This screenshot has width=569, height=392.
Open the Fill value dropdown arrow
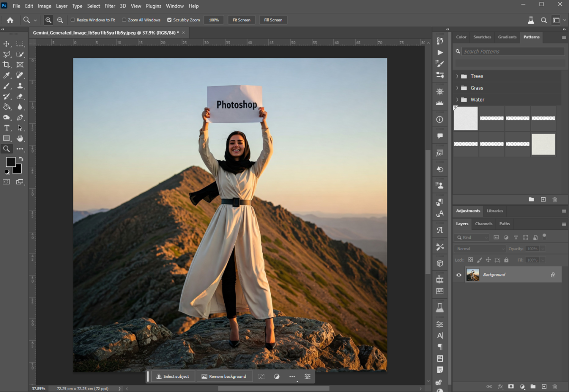coord(543,260)
